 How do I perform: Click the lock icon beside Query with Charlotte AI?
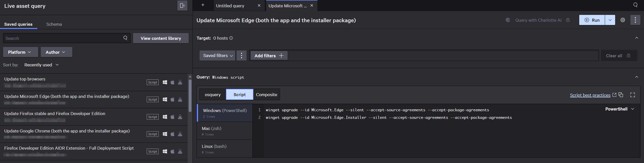pyautogui.click(x=568, y=20)
